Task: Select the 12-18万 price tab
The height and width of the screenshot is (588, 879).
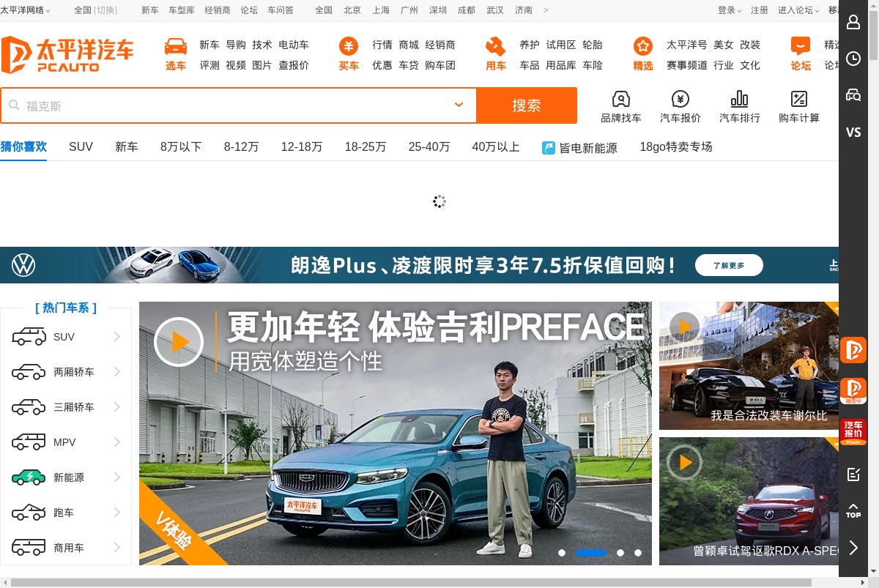Action: click(x=302, y=146)
